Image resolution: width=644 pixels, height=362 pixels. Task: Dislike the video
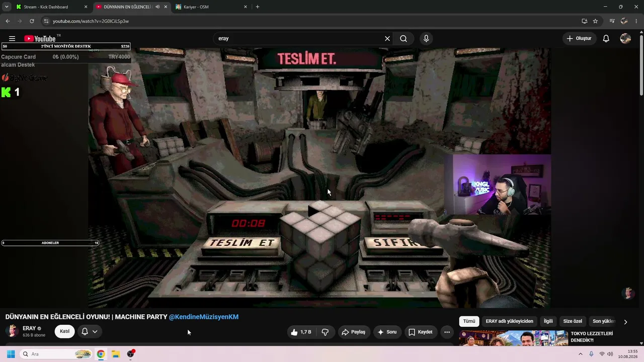[325, 332]
